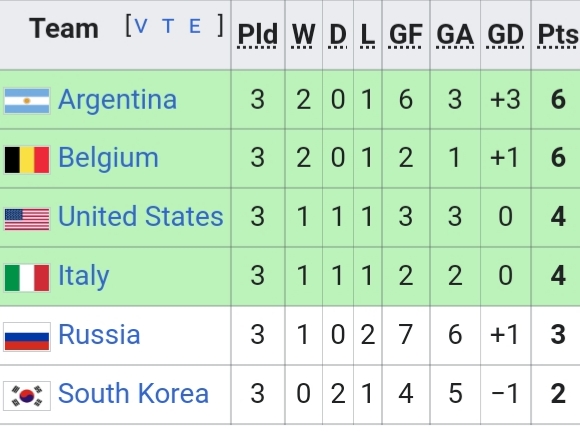The height and width of the screenshot is (435, 580).
Task: Open the Italy team link
Action: pyautogui.click(x=84, y=277)
